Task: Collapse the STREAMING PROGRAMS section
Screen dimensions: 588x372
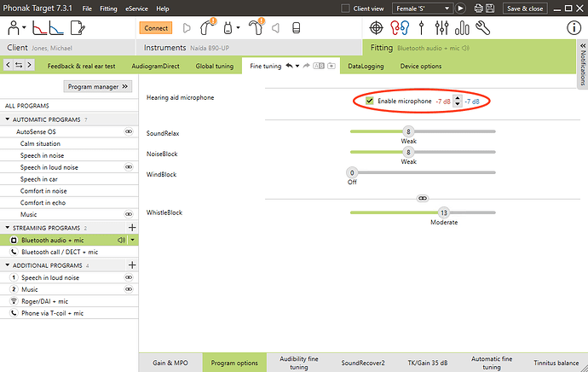Action: click(7, 228)
